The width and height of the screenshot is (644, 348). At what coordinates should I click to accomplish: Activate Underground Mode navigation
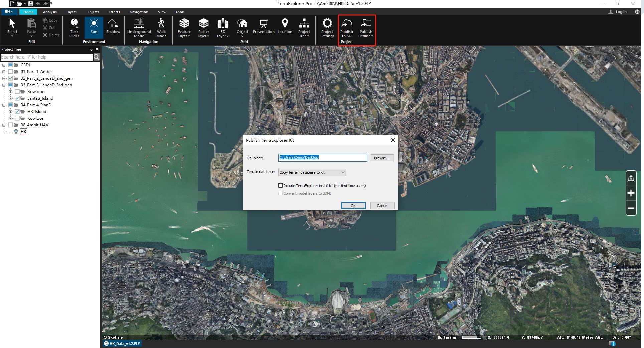pyautogui.click(x=139, y=28)
